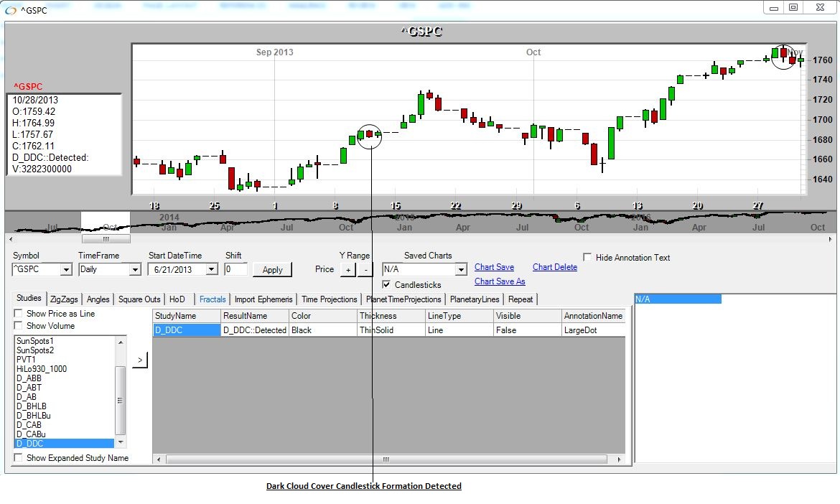Toggle the Show Expanded Study Name option
Image resolution: width=840 pixels, height=504 pixels.
pyautogui.click(x=19, y=458)
